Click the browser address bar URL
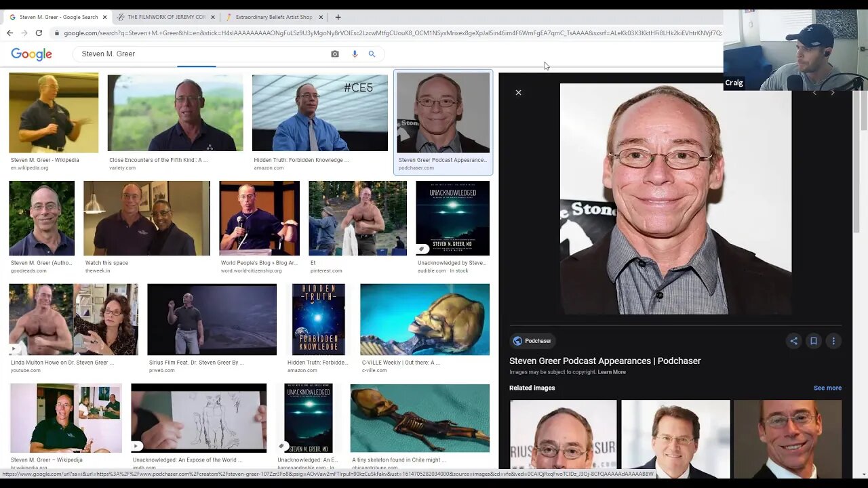The height and width of the screenshot is (488, 868). (x=392, y=33)
